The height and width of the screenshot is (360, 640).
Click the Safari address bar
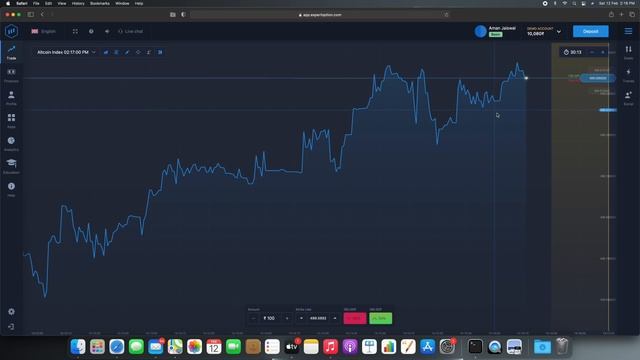pyautogui.click(x=320, y=15)
